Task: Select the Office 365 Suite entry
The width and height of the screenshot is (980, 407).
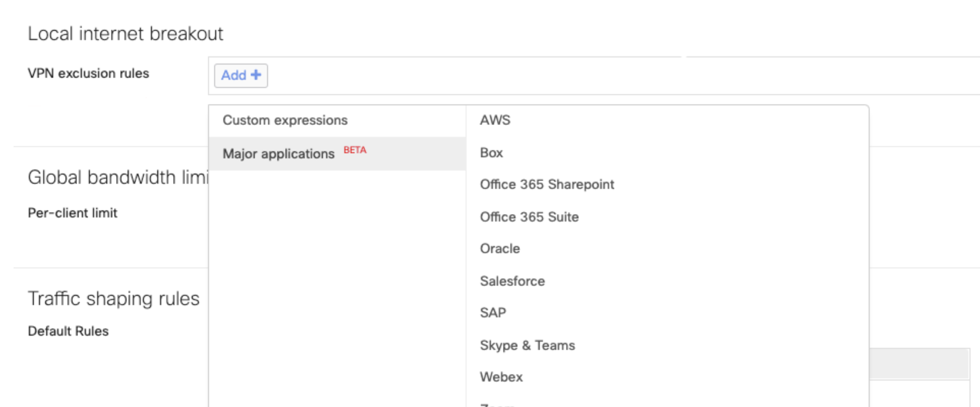Action: tap(529, 217)
